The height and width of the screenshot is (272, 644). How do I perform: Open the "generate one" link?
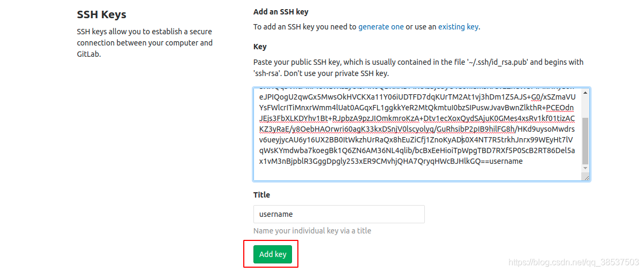[x=381, y=27]
